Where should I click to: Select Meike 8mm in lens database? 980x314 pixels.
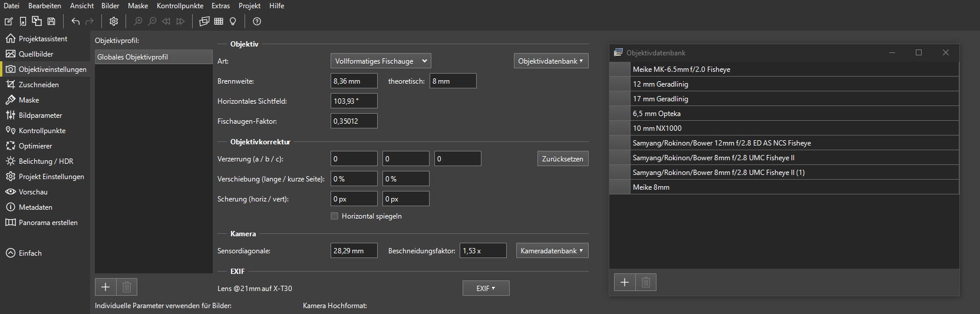coord(651,187)
